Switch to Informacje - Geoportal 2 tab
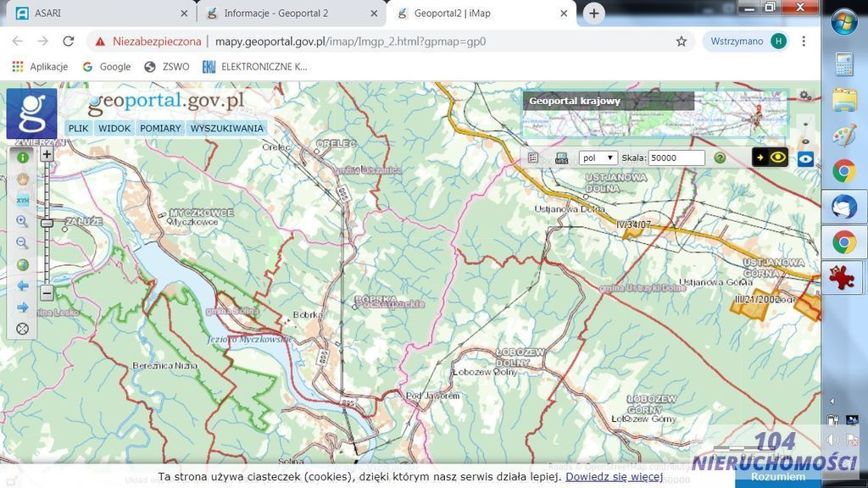This screenshot has width=868, height=488. point(292,14)
